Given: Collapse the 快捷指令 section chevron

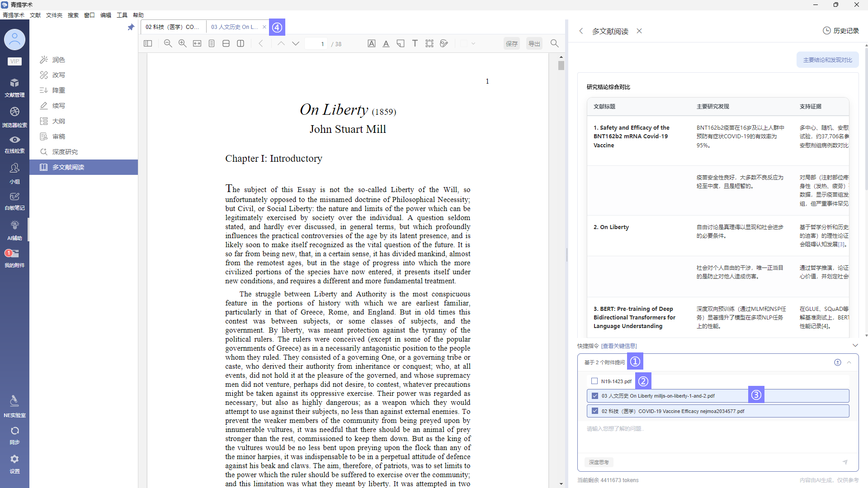Looking at the screenshot, I should tap(855, 346).
